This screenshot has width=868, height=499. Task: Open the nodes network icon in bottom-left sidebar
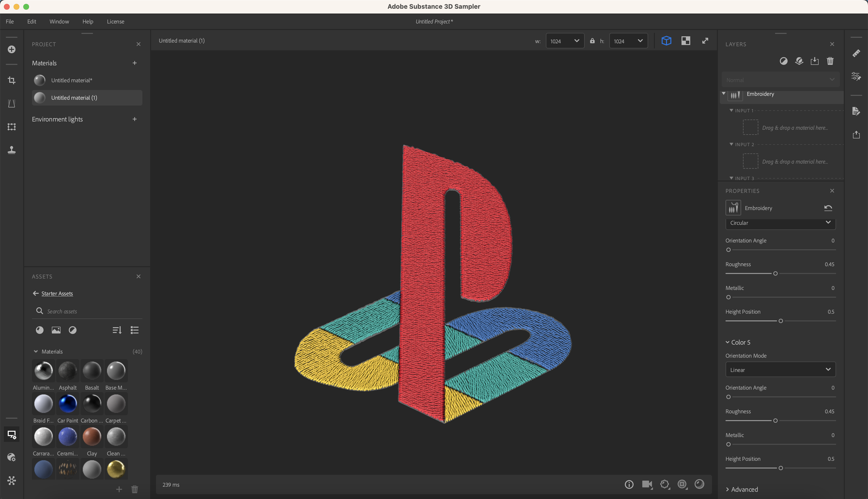pos(12,481)
